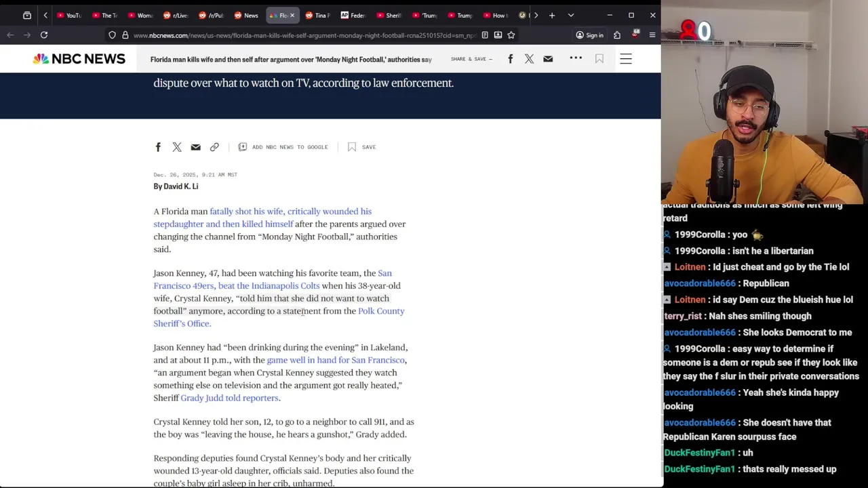Switch to the r/Live Reddit tab
The image size is (868, 488).
pyautogui.click(x=176, y=15)
